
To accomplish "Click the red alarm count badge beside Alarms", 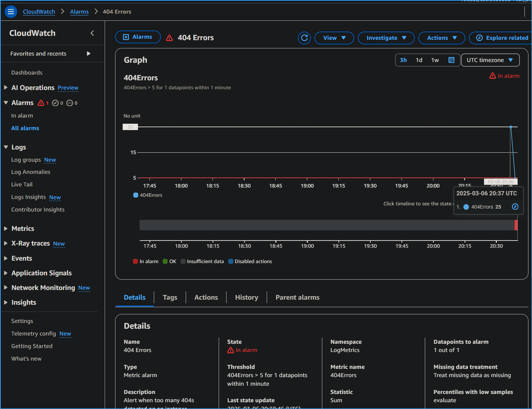I will 43,103.
